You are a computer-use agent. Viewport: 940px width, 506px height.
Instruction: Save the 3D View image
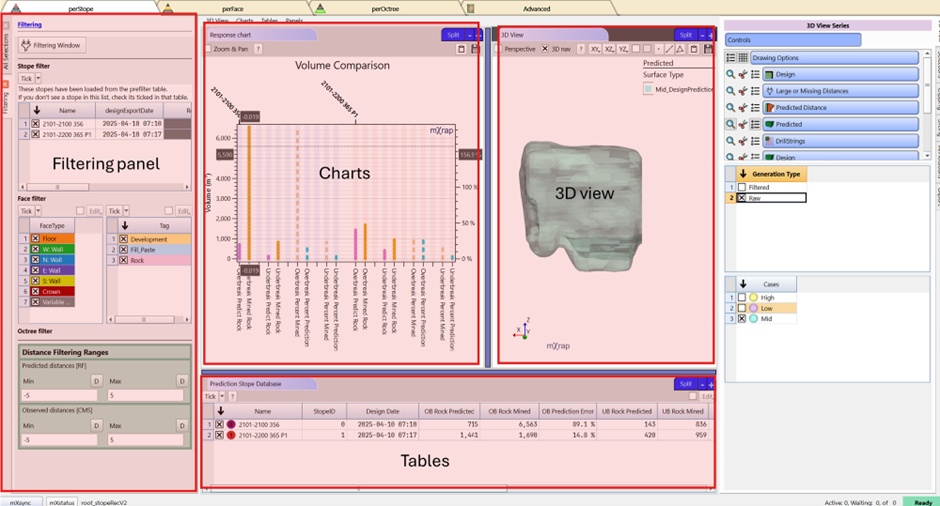tap(708, 49)
